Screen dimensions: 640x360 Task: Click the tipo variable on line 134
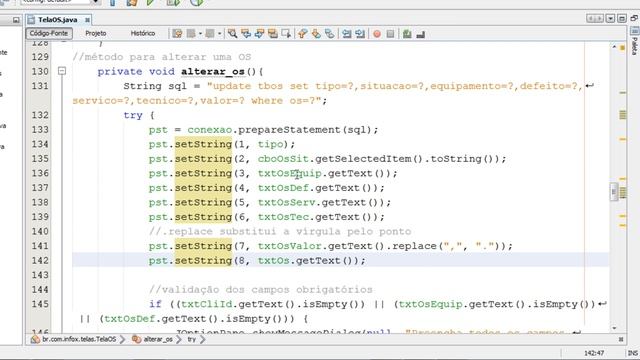(270, 144)
